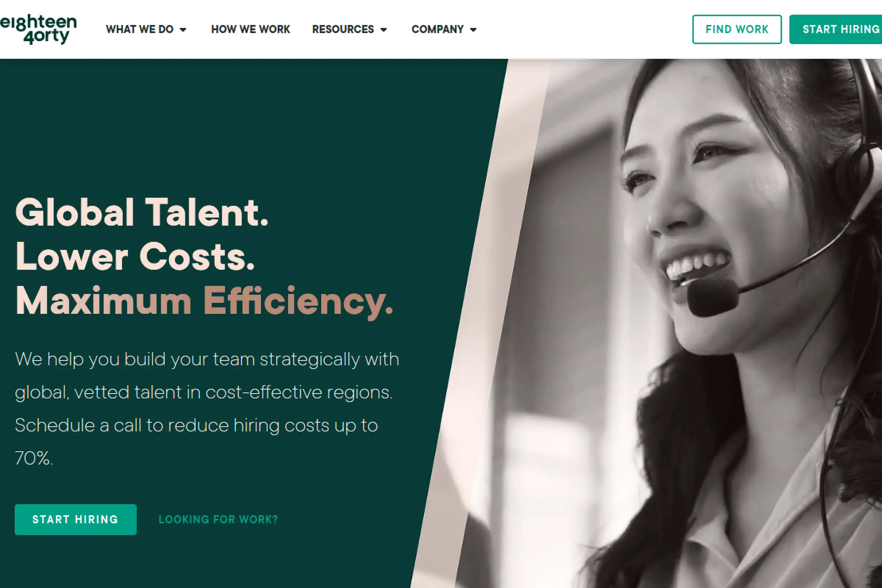This screenshot has height=588, width=882.
Task: Expand the arrow beside WHAT WE DO
Action: pyautogui.click(x=183, y=30)
